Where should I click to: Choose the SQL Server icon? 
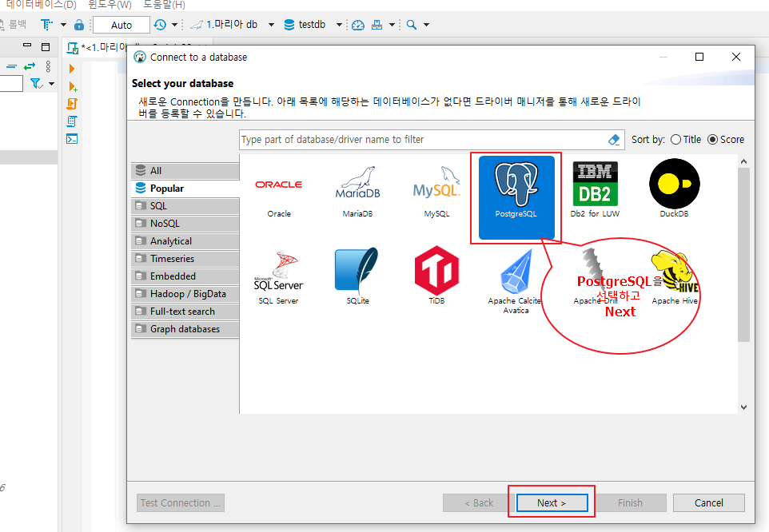pyautogui.click(x=278, y=278)
